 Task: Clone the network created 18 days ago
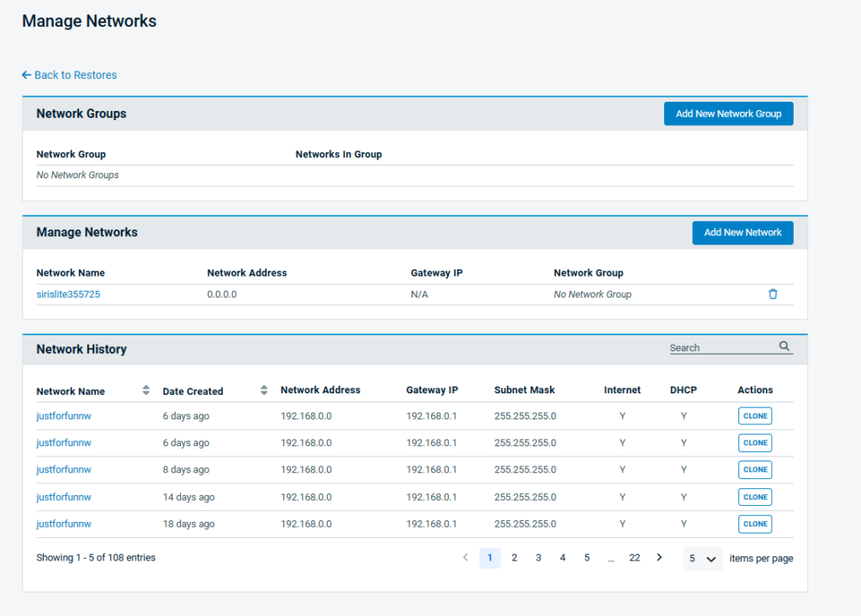point(755,524)
